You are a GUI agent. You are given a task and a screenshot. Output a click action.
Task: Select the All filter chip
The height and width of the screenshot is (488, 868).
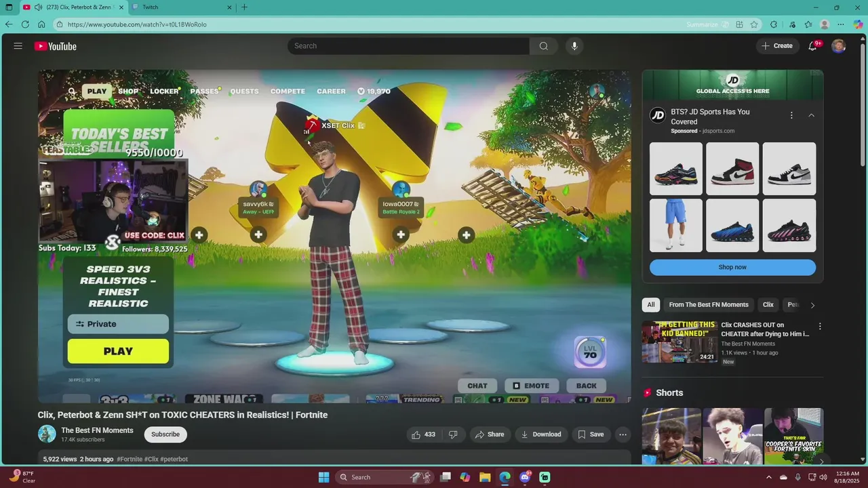pyautogui.click(x=651, y=305)
